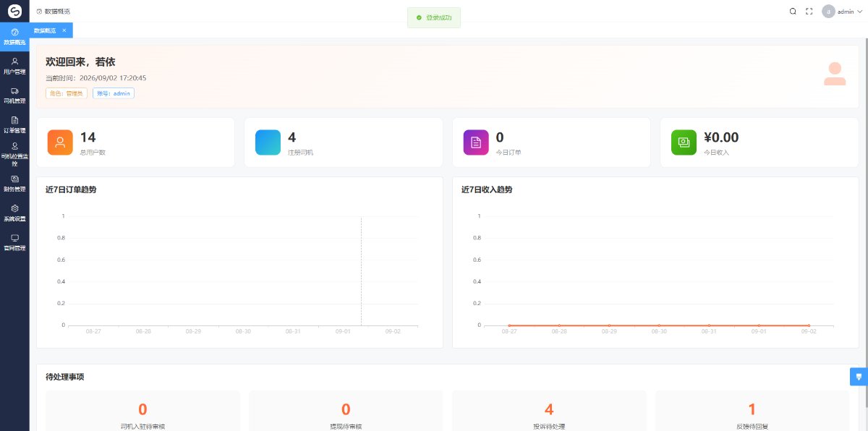This screenshot has height=431, width=868.
Task: Click the 今日订单 count 0
Action: click(500, 137)
